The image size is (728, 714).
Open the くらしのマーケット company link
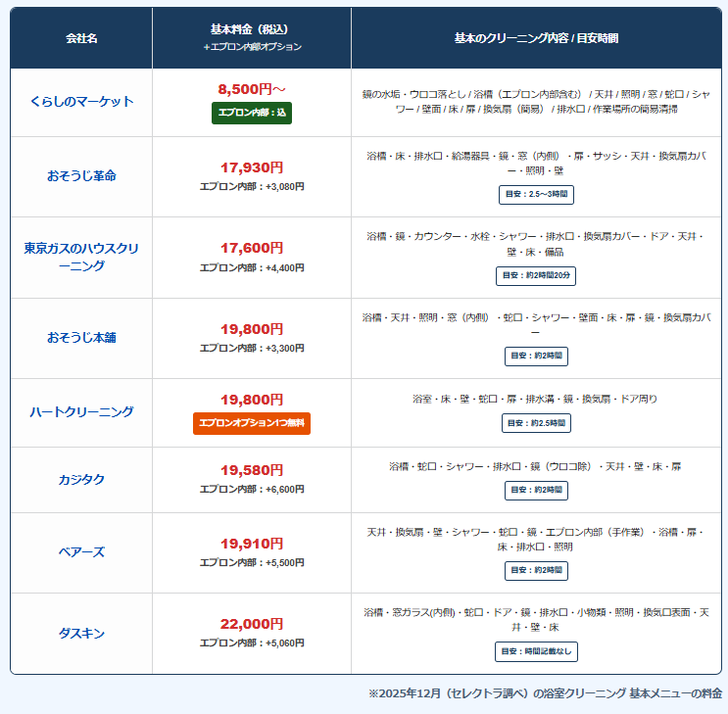81,101
